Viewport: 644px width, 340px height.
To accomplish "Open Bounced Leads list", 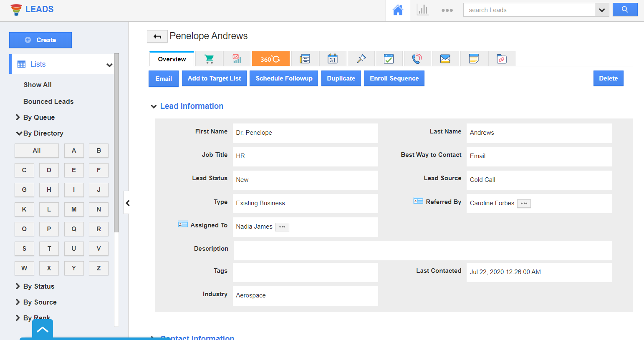I will (48, 101).
